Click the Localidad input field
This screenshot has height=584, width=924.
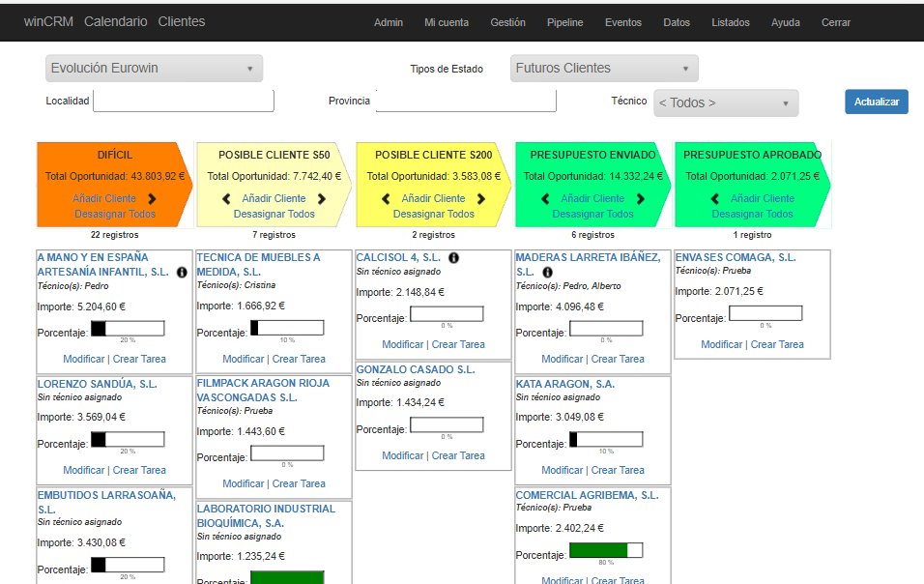pos(184,101)
